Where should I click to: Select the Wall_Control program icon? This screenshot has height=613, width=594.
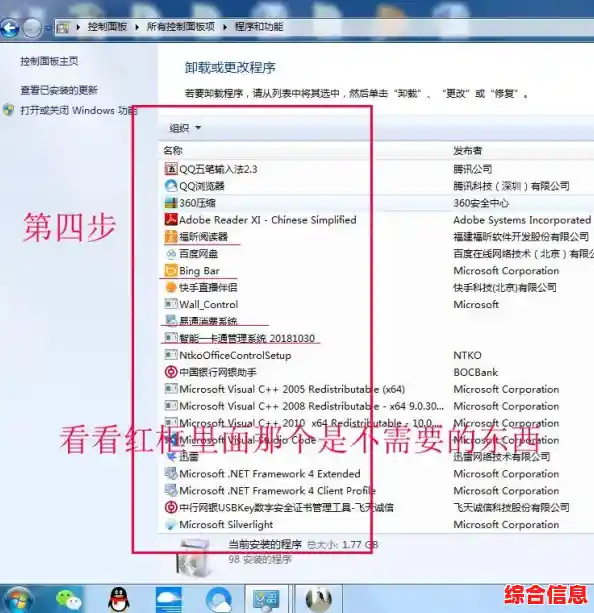click(x=170, y=304)
